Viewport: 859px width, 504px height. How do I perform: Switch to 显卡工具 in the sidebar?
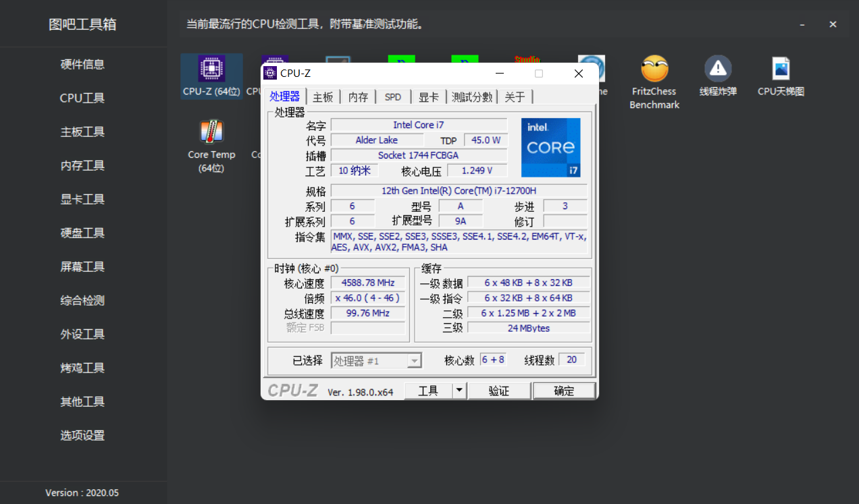pos(82,199)
